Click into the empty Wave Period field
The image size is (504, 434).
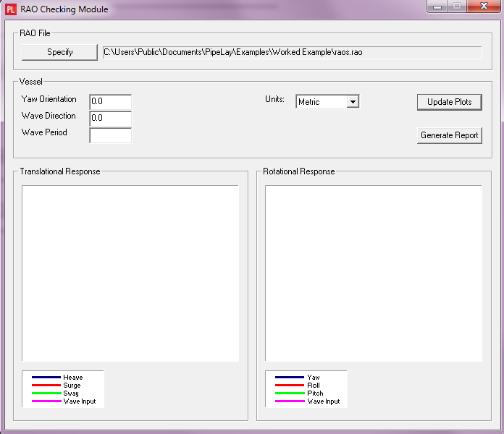pyautogui.click(x=110, y=135)
